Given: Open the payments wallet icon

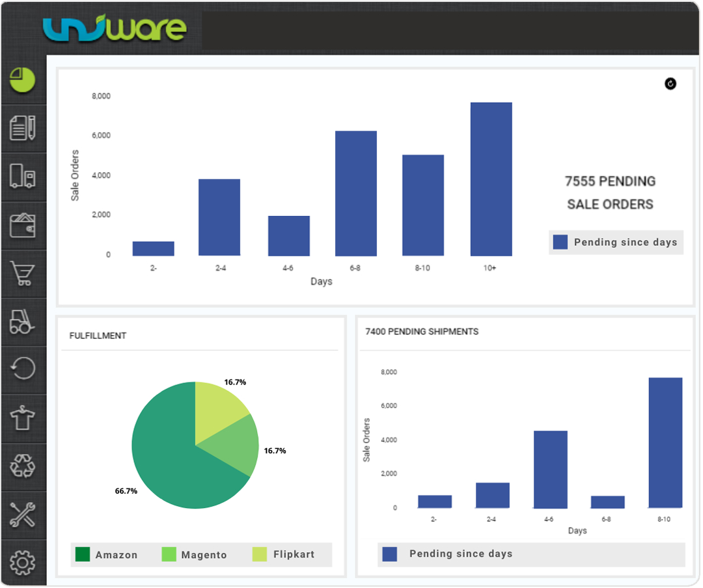Looking at the screenshot, I should click(23, 226).
